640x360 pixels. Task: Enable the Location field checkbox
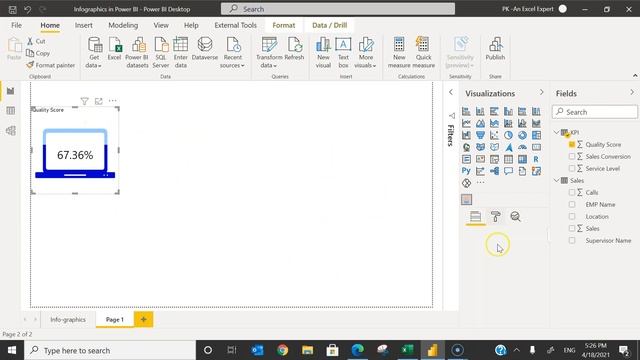572,216
